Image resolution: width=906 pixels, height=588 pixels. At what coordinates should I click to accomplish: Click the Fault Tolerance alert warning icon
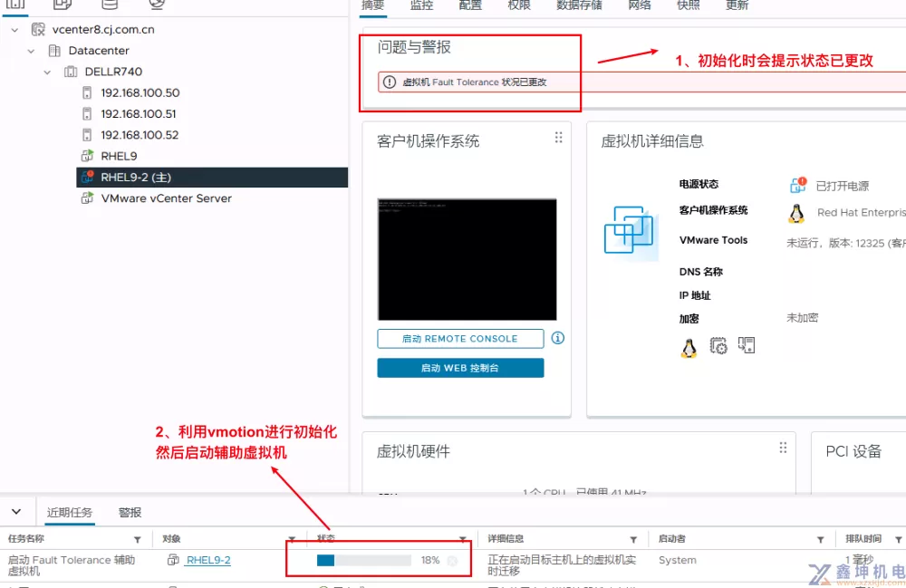(390, 82)
